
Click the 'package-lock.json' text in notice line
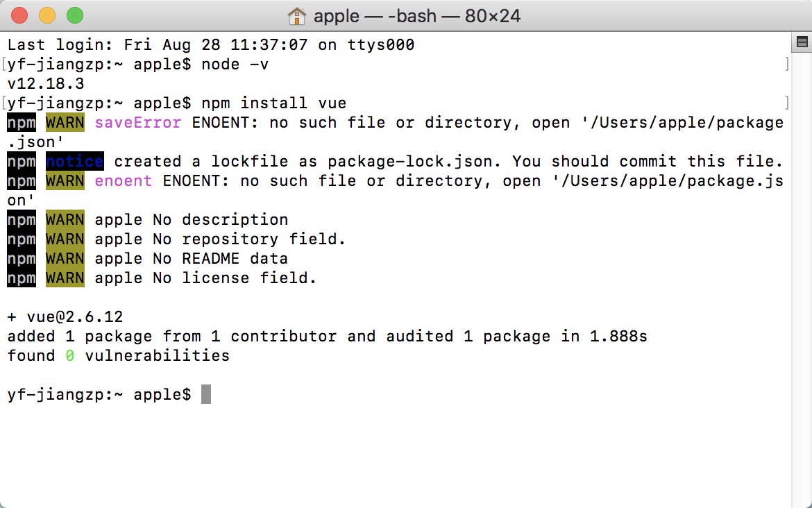[x=409, y=162]
